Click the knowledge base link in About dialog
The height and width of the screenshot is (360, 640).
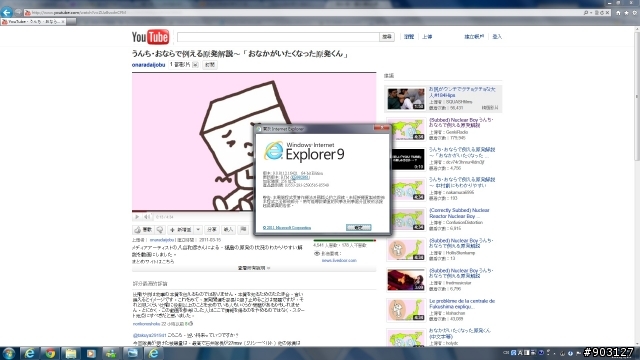click(300, 177)
